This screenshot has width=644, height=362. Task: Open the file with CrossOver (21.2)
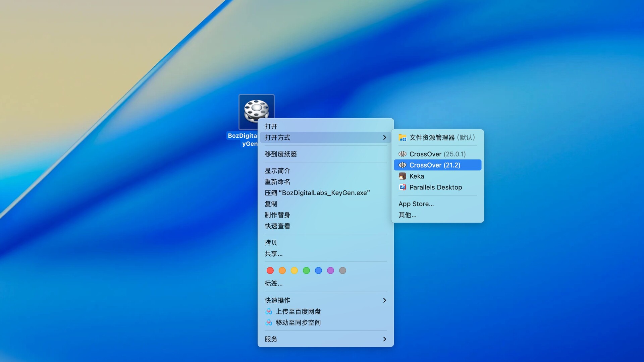pyautogui.click(x=438, y=165)
